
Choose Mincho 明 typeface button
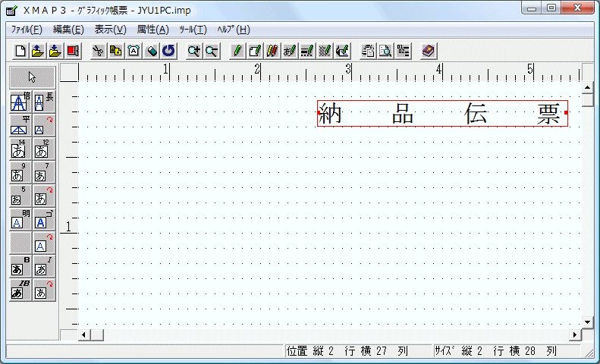tap(20, 219)
